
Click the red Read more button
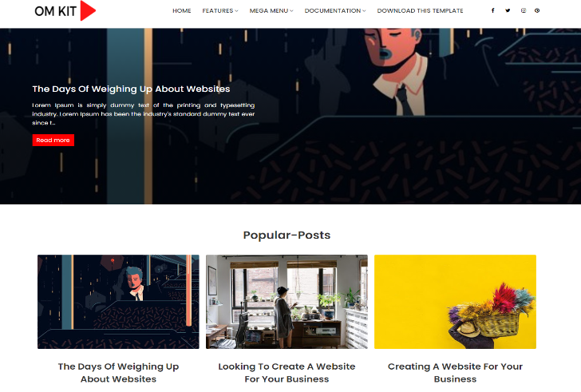click(x=53, y=140)
